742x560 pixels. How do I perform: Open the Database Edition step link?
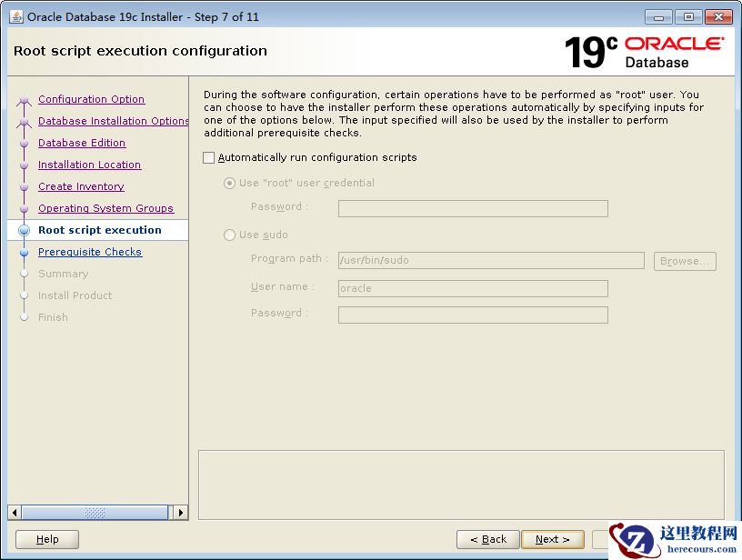[x=82, y=143]
